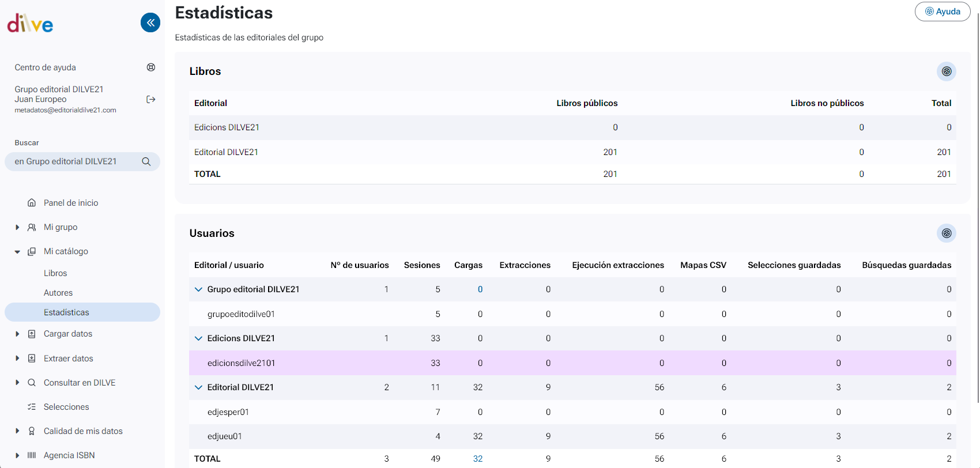Viewport: 980px width, 468px height.
Task: Focus the search field in Grupo editorial
Action: click(x=72, y=162)
